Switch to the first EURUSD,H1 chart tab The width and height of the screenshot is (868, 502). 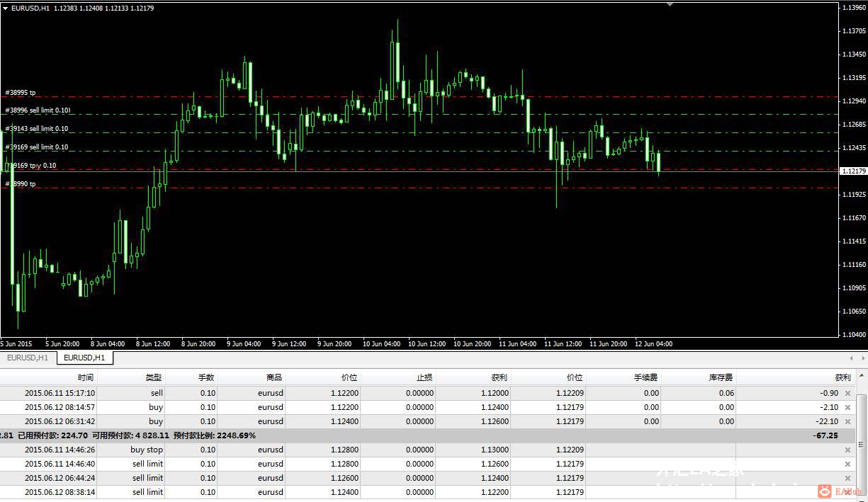(x=28, y=358)
